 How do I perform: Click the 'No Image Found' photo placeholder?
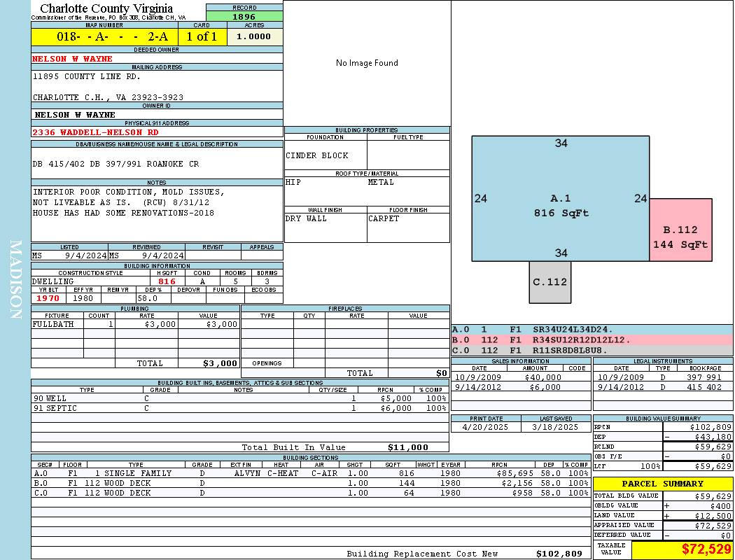pos(367,63)
